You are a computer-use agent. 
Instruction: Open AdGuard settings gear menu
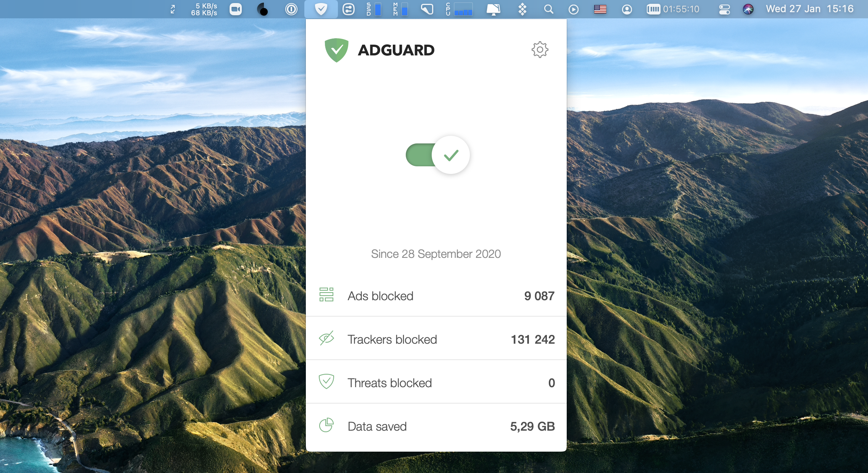pyautogui.click(x=539, y=50)
